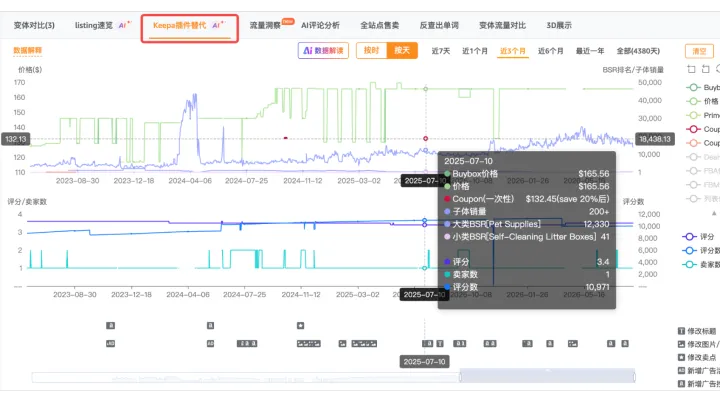Enable the greyed-out FBA legend series
Image resolution: width=720 pixels, height=403 pixels.
[703, 171]
